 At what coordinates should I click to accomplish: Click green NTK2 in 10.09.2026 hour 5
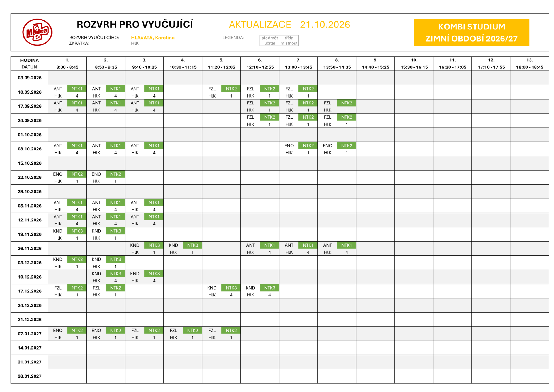(x=231, y=89)
